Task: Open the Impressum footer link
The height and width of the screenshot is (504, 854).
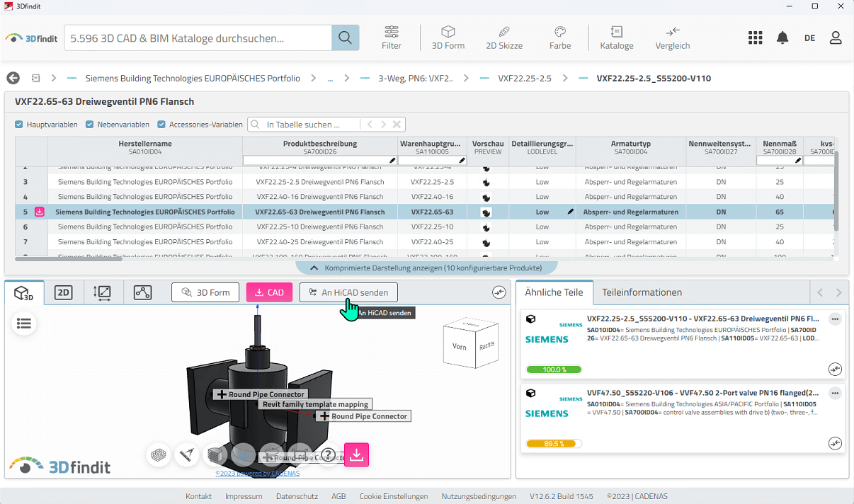Action: [x=244, y=496]
